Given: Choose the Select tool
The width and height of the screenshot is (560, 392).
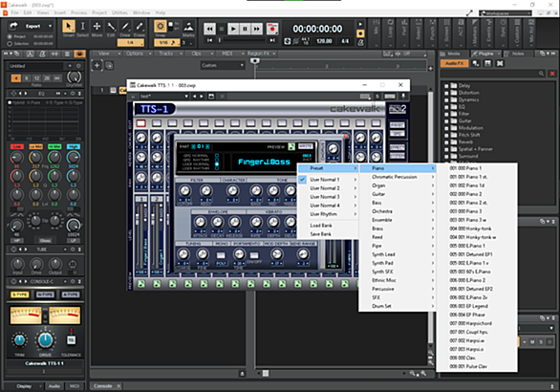Looking at the screenshot, I should pyautogui.click(x=82, y=26).
